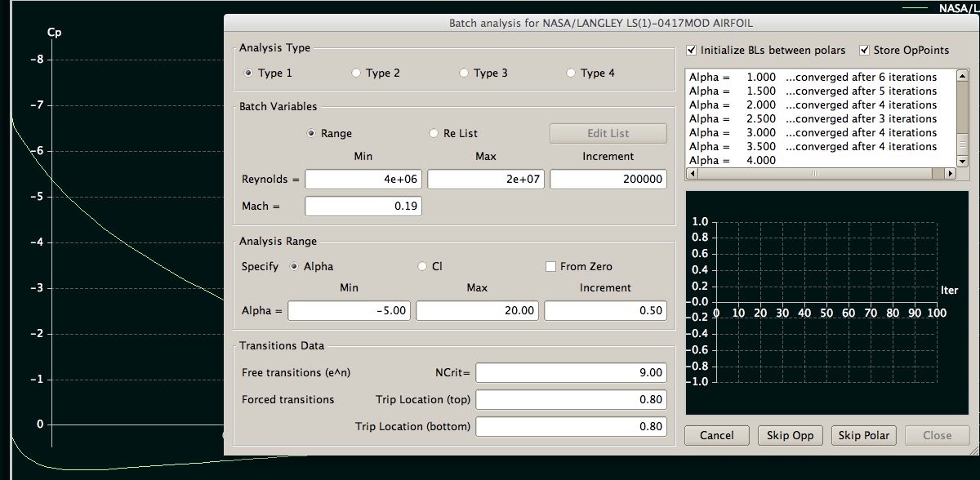Click the Mach number input field

tap(363, 207)
